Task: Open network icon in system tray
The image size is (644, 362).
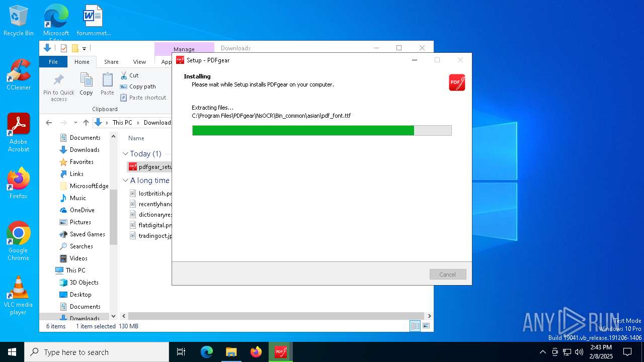Action: (x=567, y=352)
